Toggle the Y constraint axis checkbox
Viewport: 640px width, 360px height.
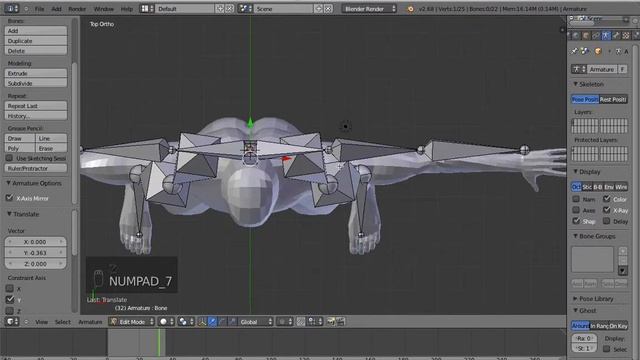[x=10, y=299]
